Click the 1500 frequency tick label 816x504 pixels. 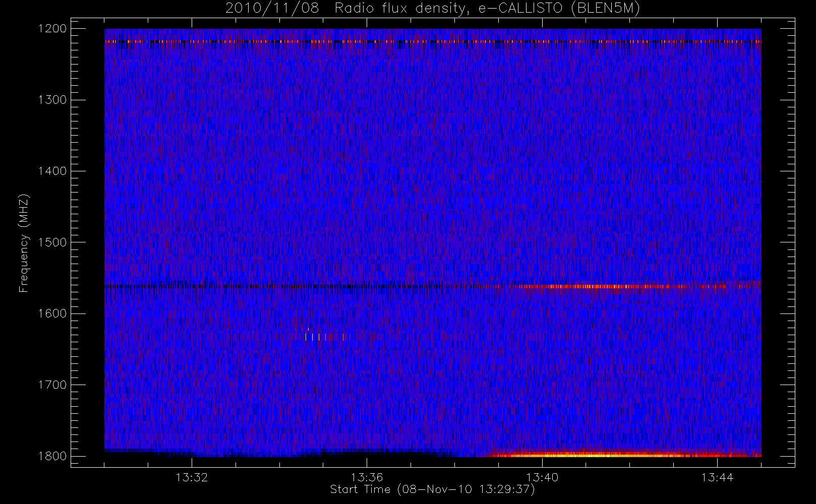(x=52, y=242)
